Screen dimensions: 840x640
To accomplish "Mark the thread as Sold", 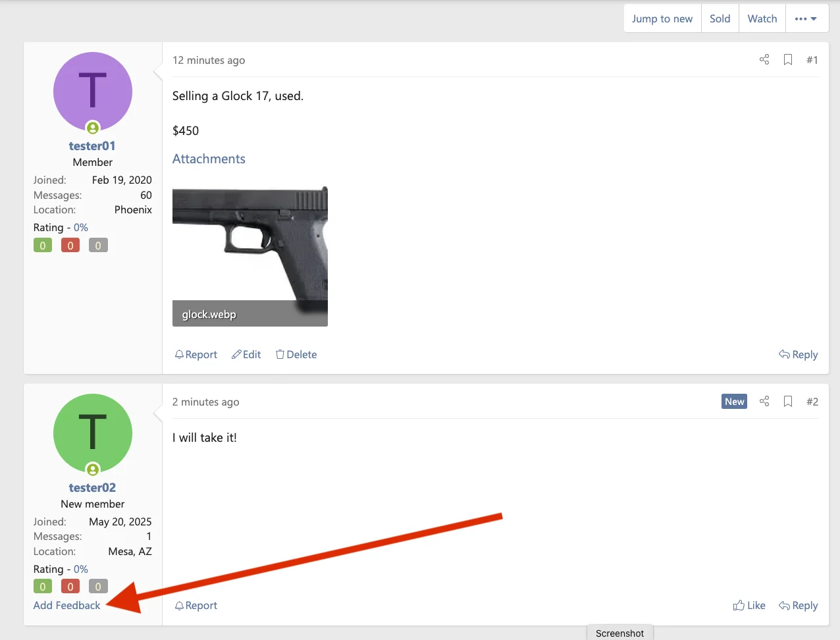I will pos(720,19).
